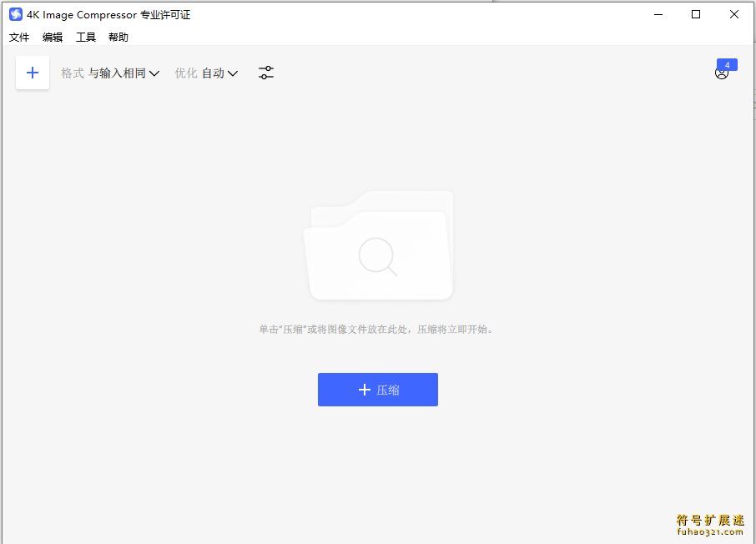Viewport: 756px width, 544px height.
Task: Click the blue notification badge showing 4
Action: point(727,65)
